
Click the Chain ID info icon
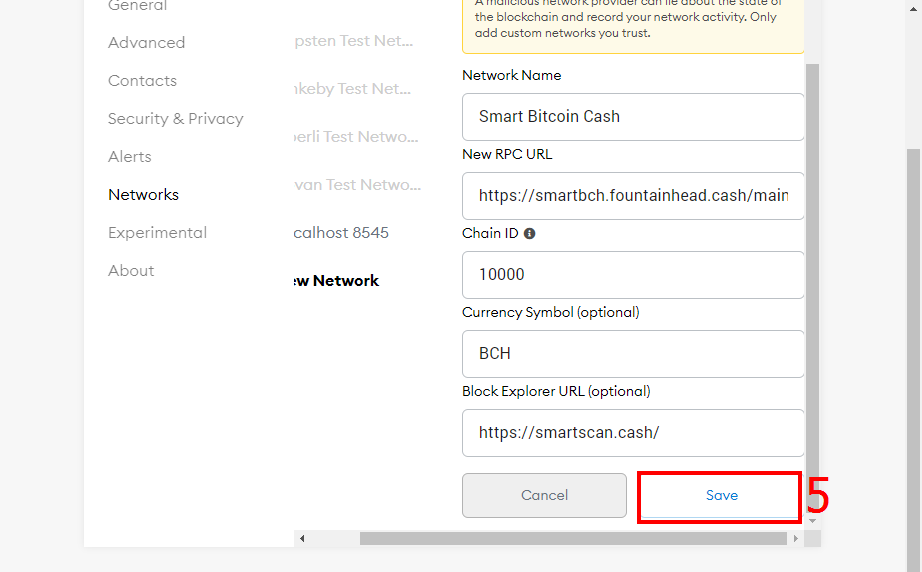click(x=529, y=233)
